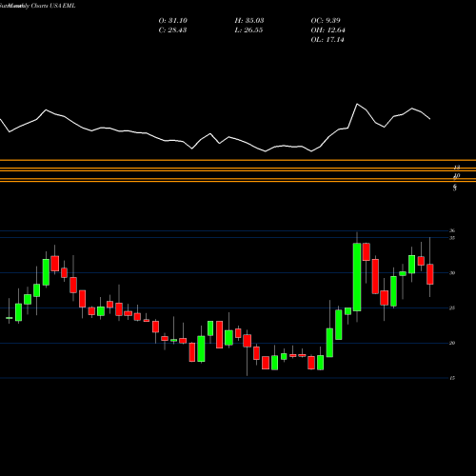This screenshot has height=476, width=476.
Task: Select the close value C: 28.43
Action: point(172,30)
